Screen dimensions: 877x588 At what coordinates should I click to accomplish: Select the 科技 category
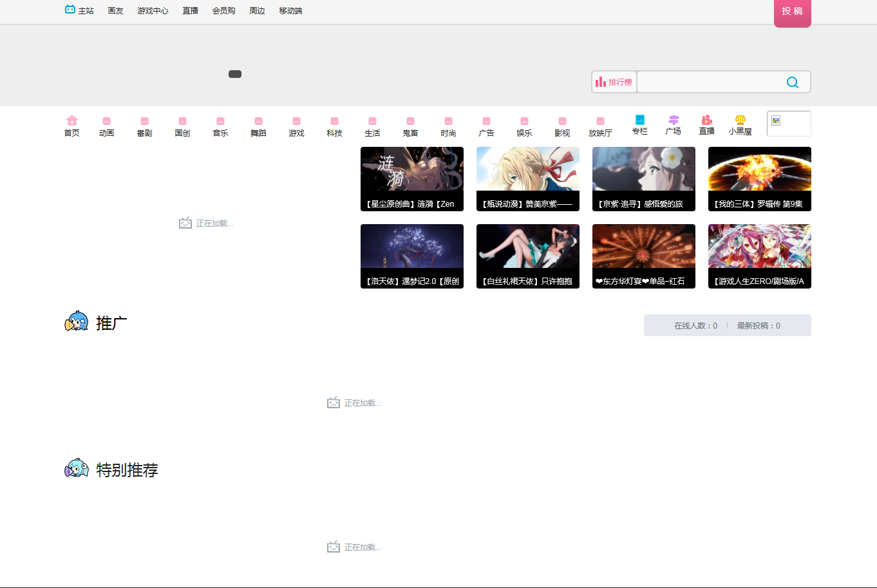(x=335, y=127)
